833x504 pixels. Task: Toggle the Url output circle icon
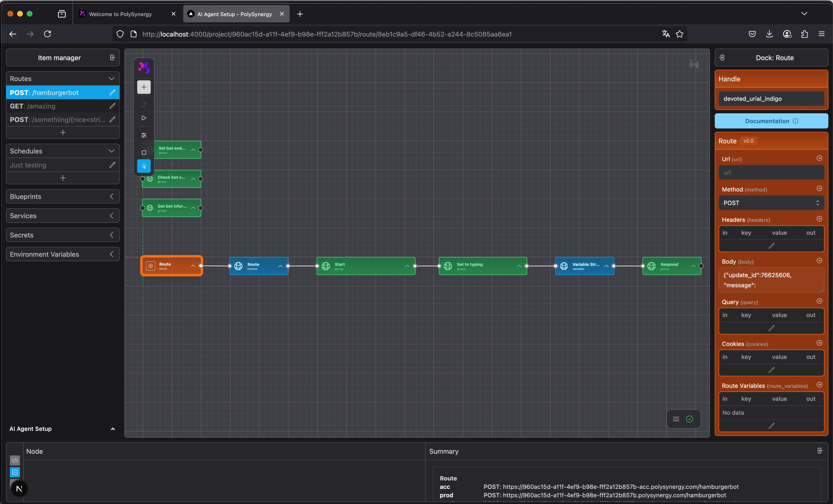click(819, 158)
